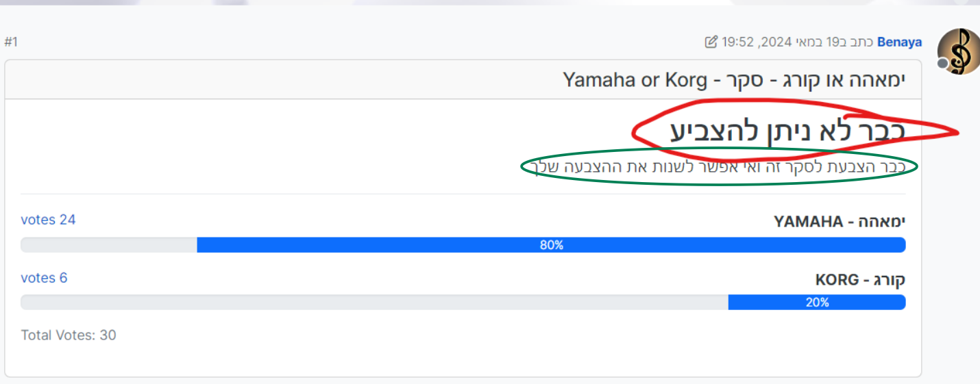The height and width of the screenshot is (384, 980).
Task: Click the Yamaha 80% blue progress bar
Action: pyautogui.click(x=551, y=245)
